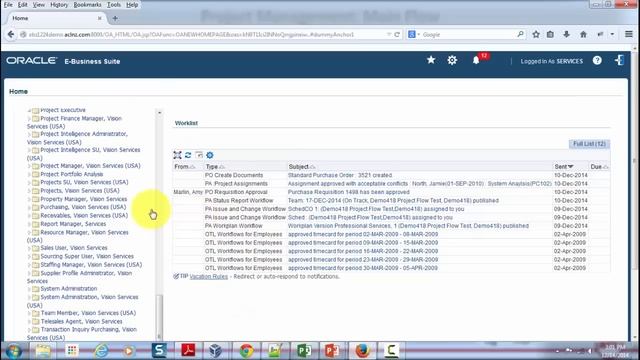Go to Firefox home page icon
This screenshot has width=640, height=360.
click(x=583, y=35)
